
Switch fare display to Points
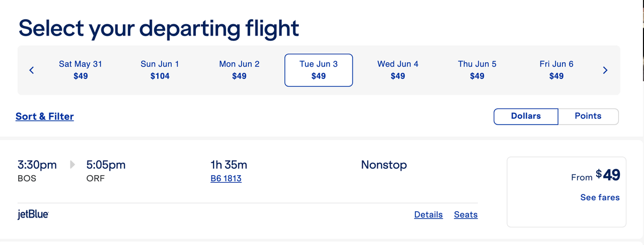click(588, 116)
